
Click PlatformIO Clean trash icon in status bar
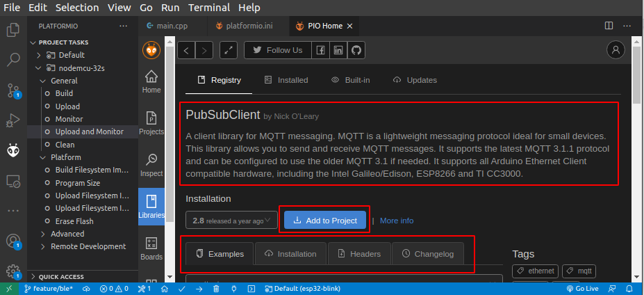[216, 289]
